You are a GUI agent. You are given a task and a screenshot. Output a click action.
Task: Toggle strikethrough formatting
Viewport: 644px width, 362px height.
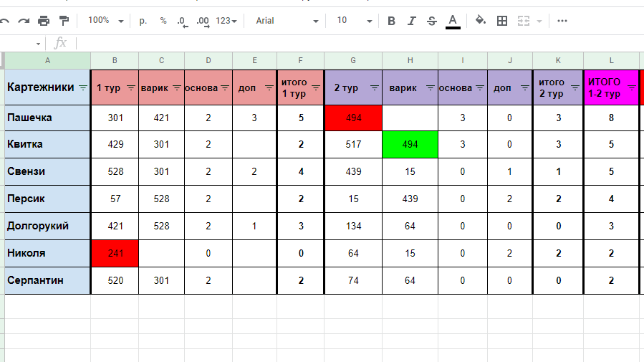pyautogui.click(x=432, y=21)
